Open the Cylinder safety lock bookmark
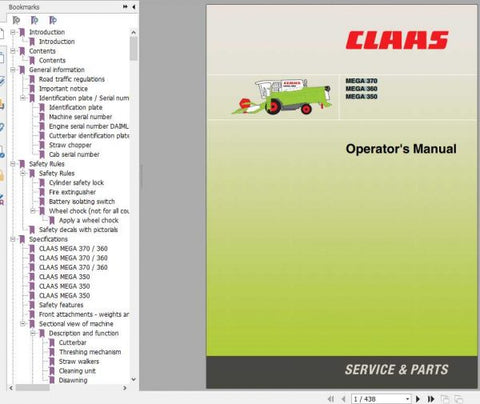The height and width of the screenshot is (404, 480). coord(76,183)
